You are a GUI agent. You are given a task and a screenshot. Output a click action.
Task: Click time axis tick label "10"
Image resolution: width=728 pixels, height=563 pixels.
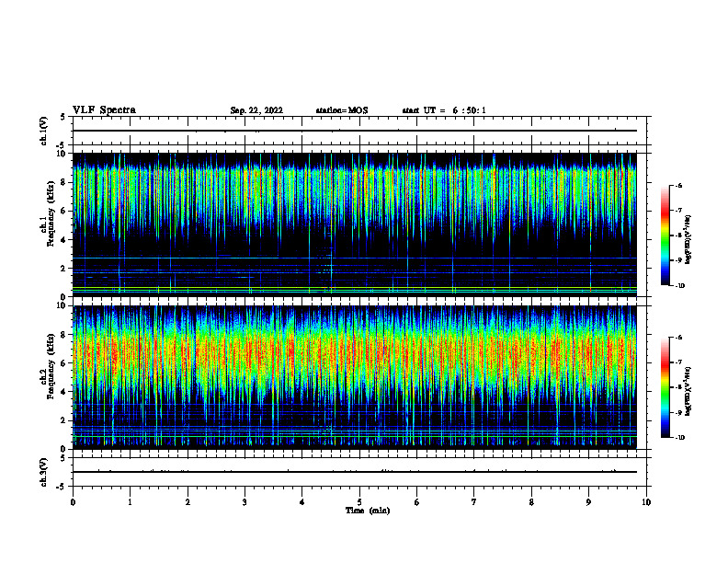click(x=646, y=502)
